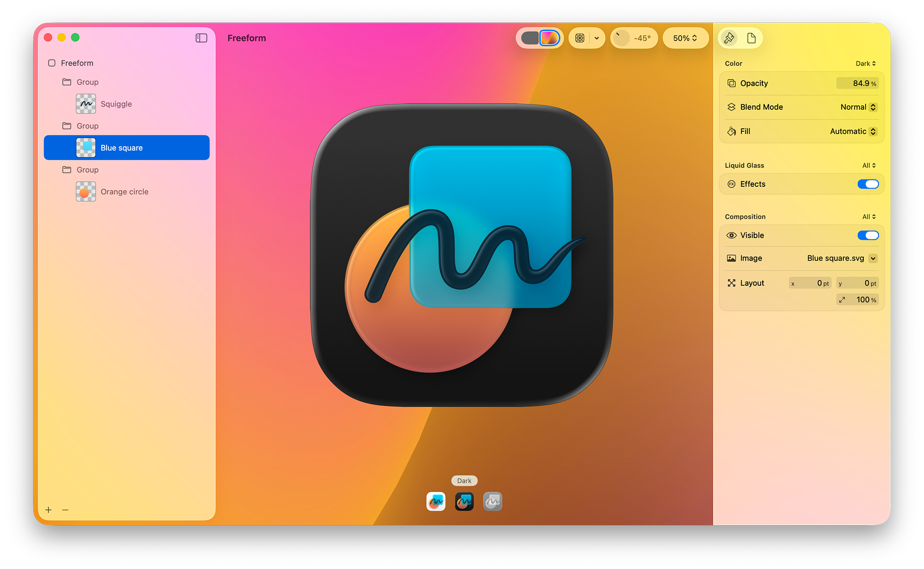The height and width of the screenshot is (569, 924).
Task: Click the minus button below the sidebar
Action: tap(65, 510)
